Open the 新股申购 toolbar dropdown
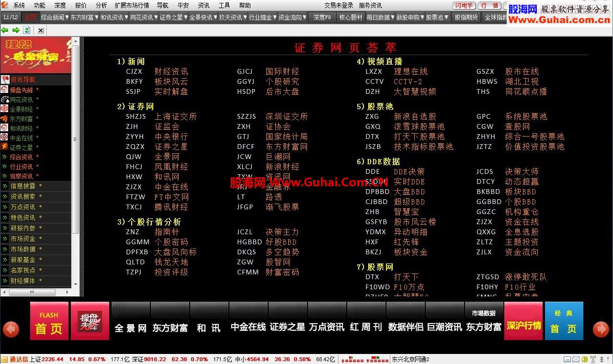 click(x=410, y=17)
